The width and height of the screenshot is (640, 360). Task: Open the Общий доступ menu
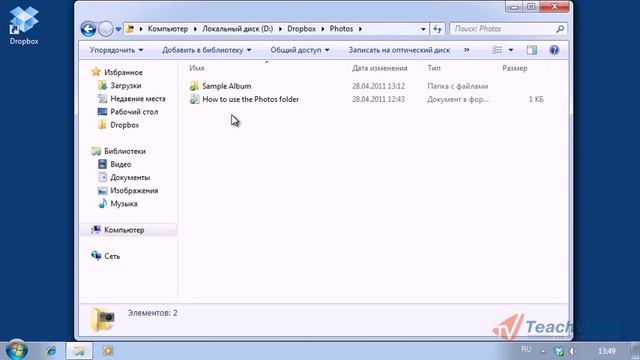point(300,50)
